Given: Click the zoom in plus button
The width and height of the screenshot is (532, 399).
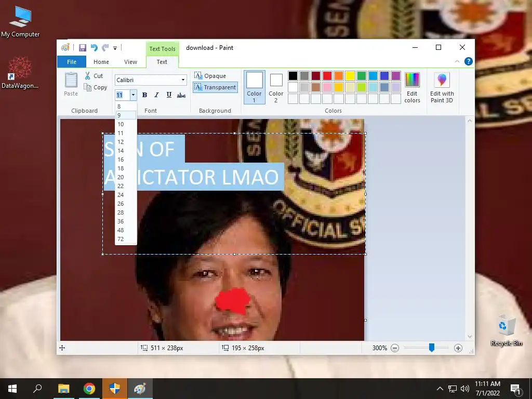Looking at the screenshot, I should coord(458,348).
